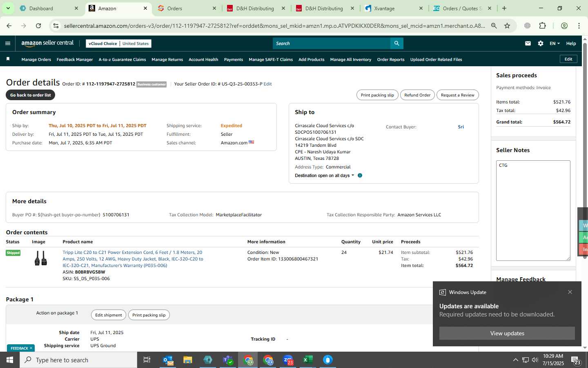
Task: Click Request a Review button
Action: (x=458, y=95)
